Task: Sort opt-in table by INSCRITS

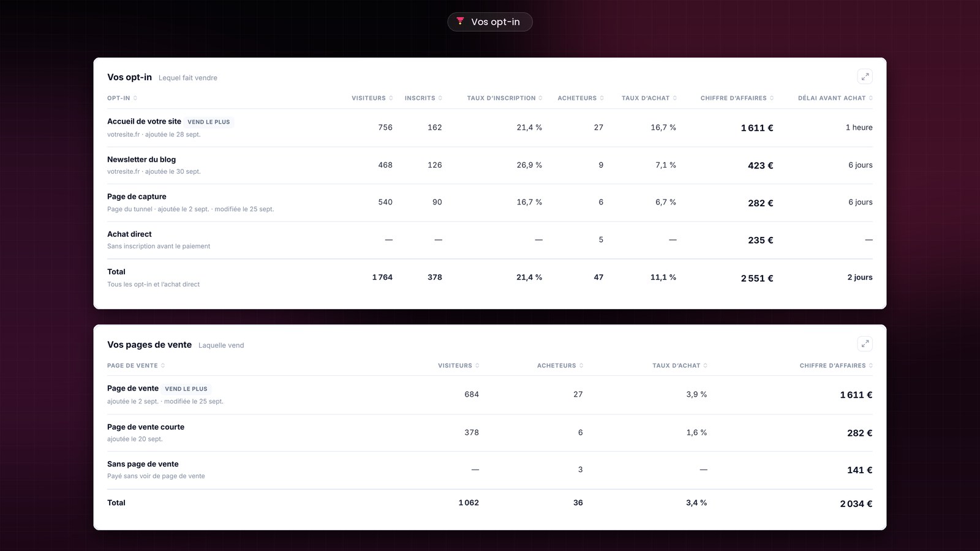Action: pyautogui.click(x=423, y=98)
